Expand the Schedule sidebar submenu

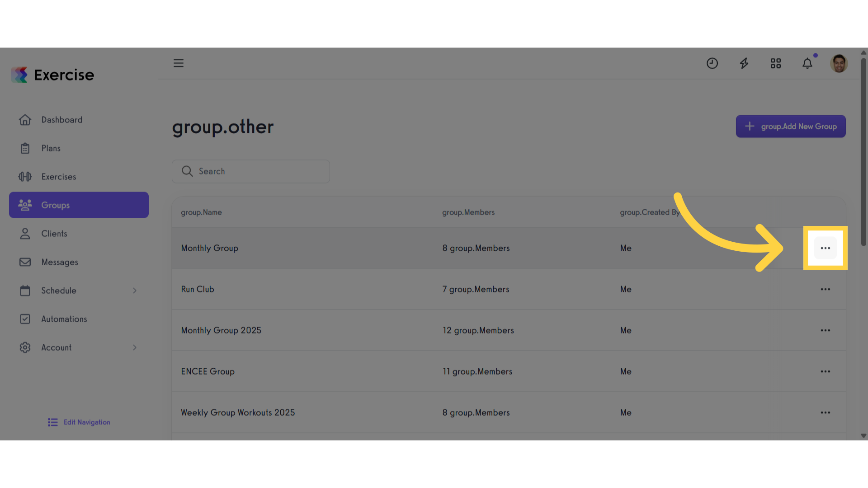pos(135,291)
